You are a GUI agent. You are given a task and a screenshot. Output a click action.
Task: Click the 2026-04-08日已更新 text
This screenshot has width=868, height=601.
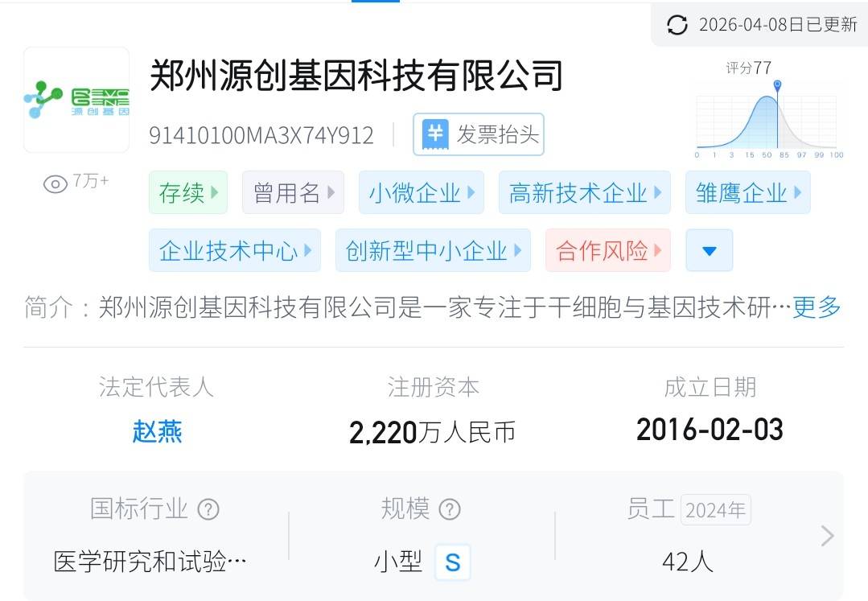point(779,25)
